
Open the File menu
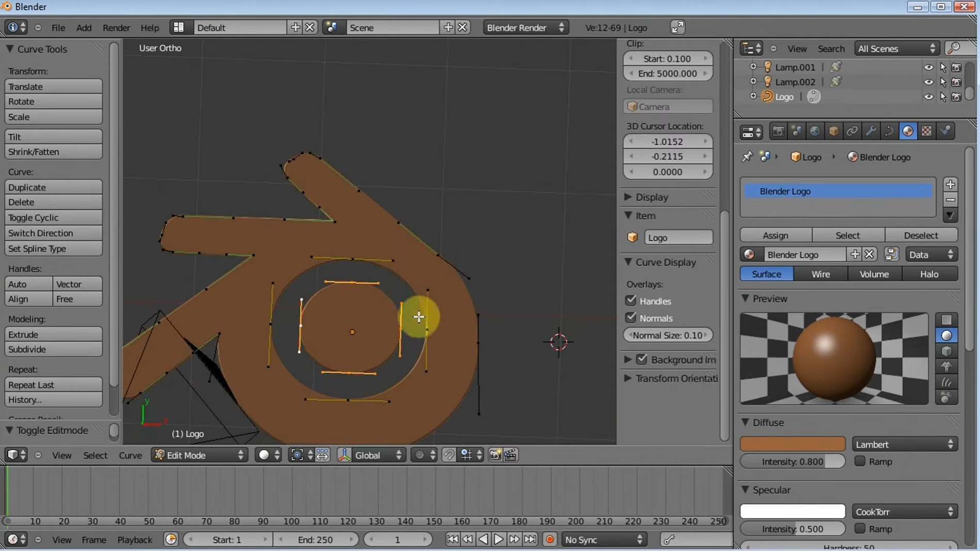tap(58, 27)
